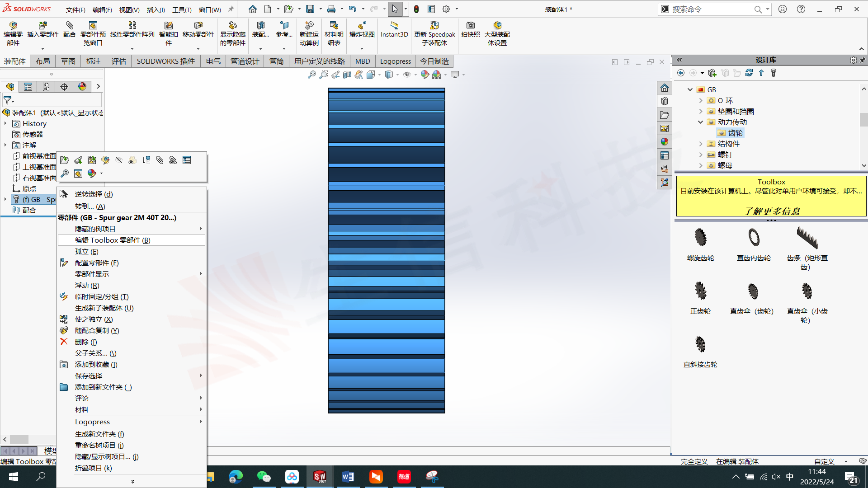The image size is (868, 488).
Task: Click Hide Components eye-slash icon in context toolbar
Action: [119, 160]
